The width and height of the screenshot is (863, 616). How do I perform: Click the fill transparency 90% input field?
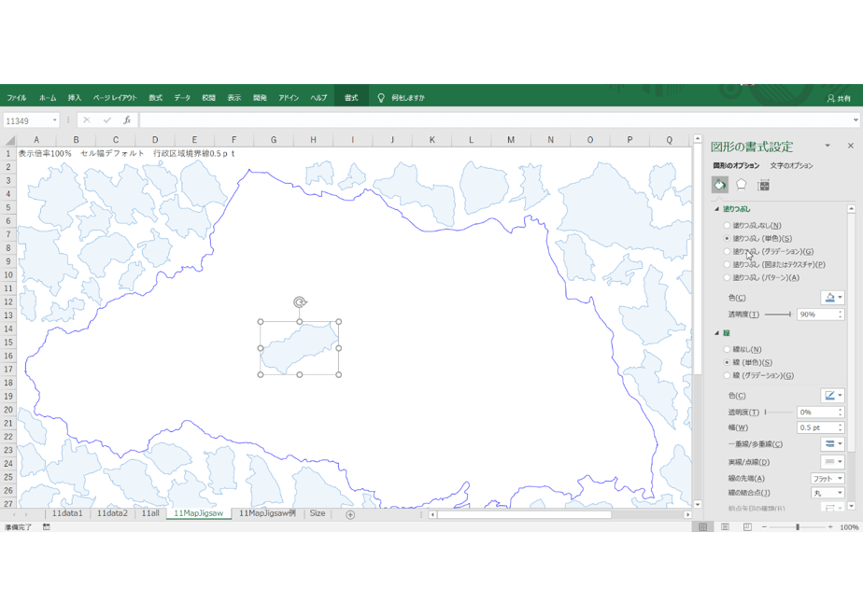pos(816,315)
